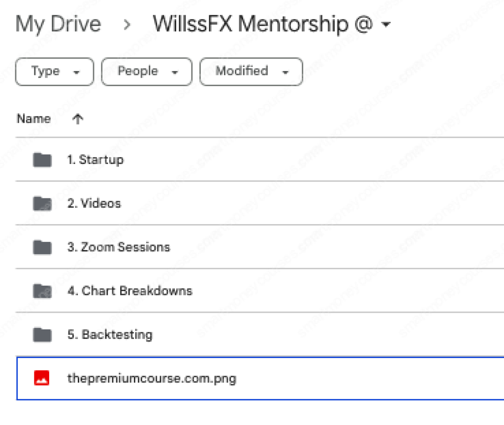504x425 pixels.
Task: Click the WillssFX Mentorship @ breadcrumb title
Action: coord(263,24)
